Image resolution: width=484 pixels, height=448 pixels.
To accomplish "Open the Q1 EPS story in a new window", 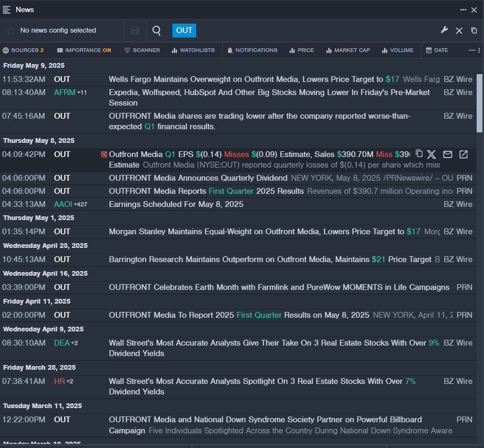I will point(464,154).
